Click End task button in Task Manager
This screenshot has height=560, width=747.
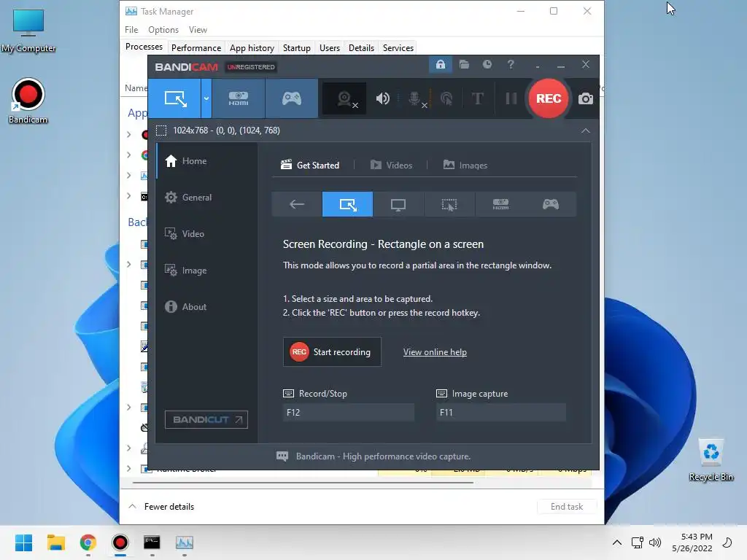[x=566, y=506]
